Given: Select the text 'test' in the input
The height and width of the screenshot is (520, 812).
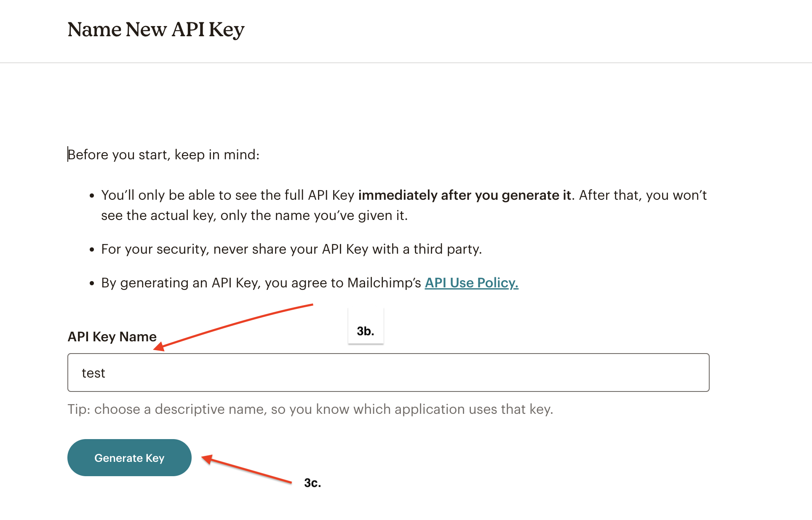Looking at the screenshot, I should pos(93,373).
